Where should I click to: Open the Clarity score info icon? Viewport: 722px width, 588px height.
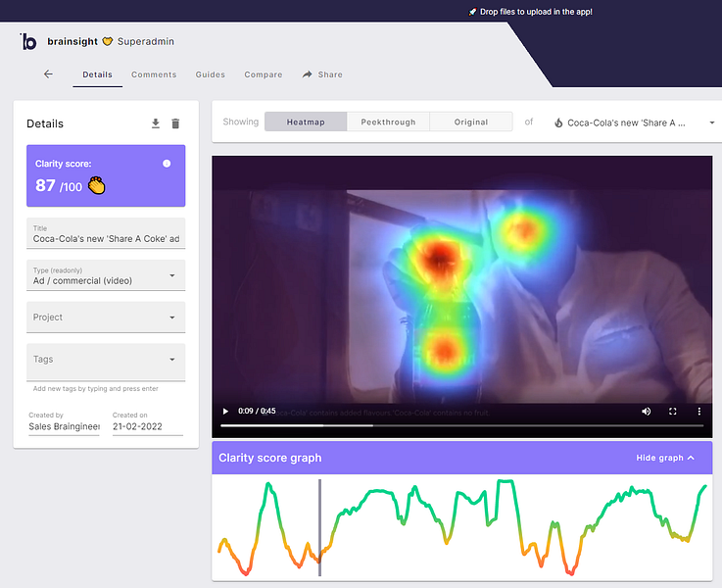(x=167, y=164)
